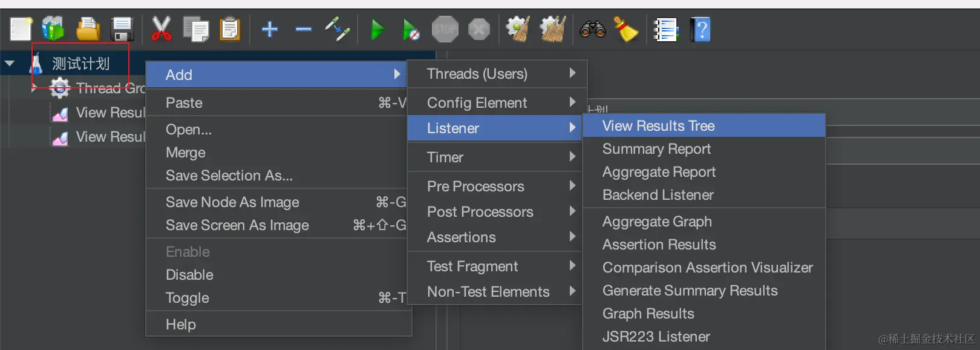
Task: Choose Aggregate Report from listener list
Action: pos(659,172)
